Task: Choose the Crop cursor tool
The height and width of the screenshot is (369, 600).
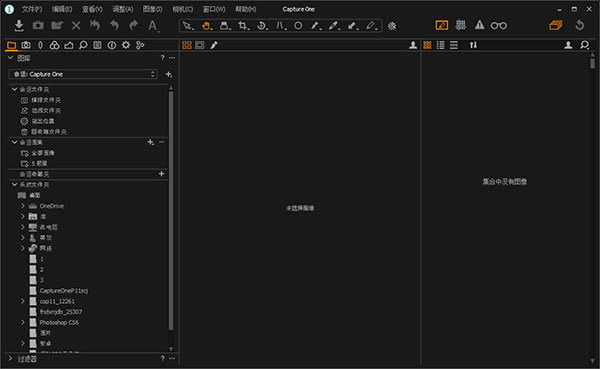Action: pyautogui.click(x=243, y=26)
